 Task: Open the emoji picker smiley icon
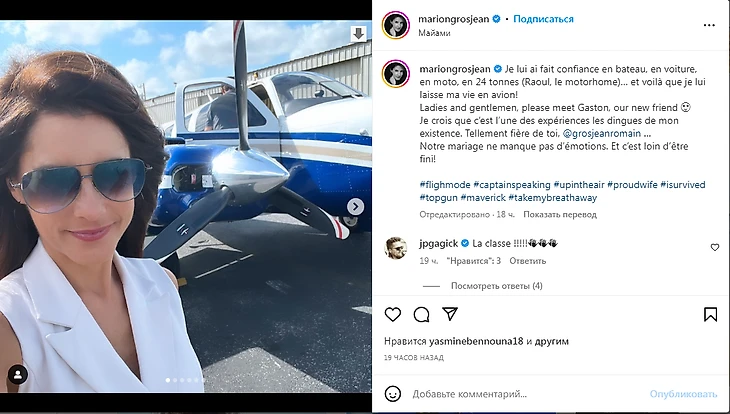(392, 394)
